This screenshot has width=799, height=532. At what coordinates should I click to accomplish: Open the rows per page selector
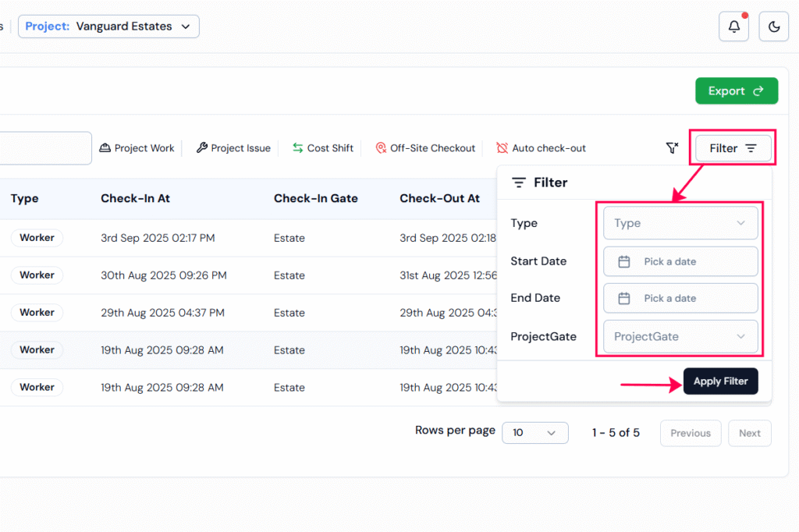(x=534, y=433)
